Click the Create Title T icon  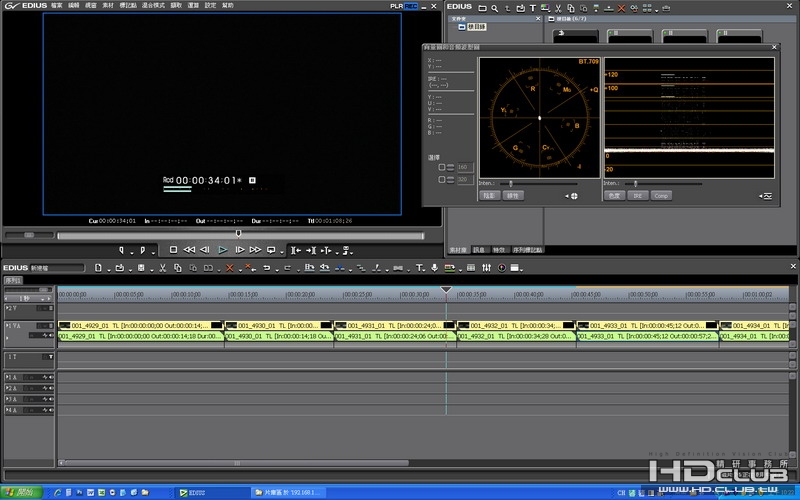[x=419, y=268]
